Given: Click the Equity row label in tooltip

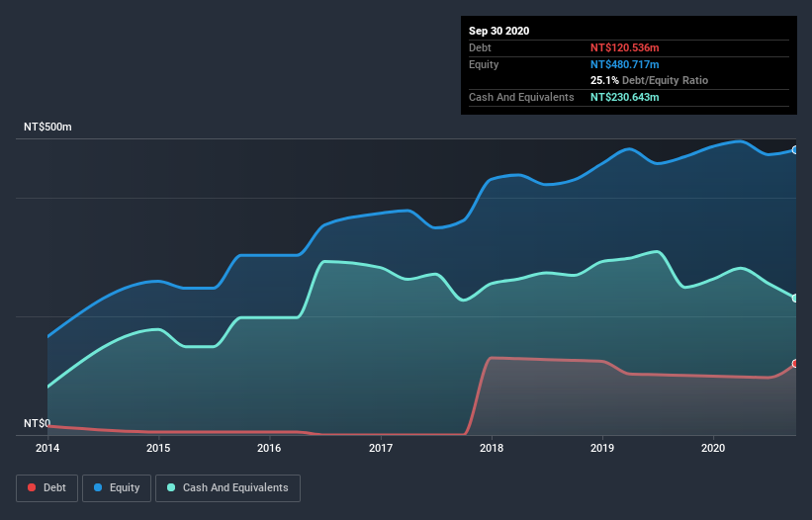Looking at the screenshot, I should [484, 64].
